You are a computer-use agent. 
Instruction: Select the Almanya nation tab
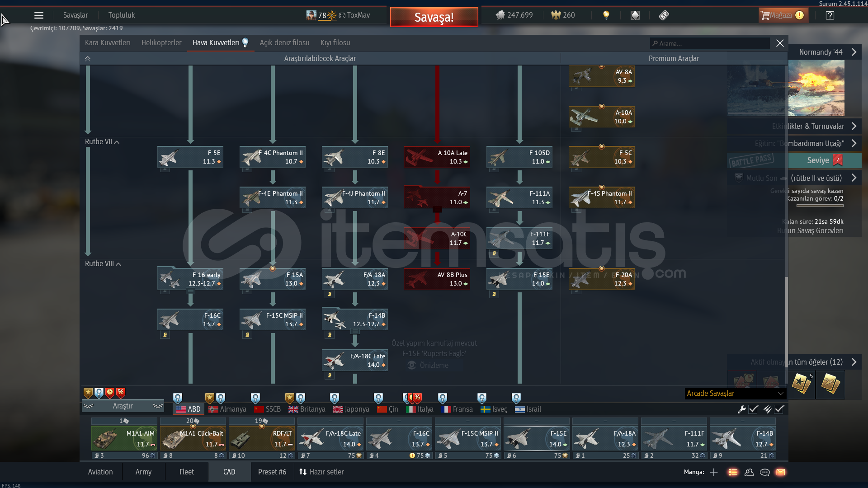tap(227, 409)
